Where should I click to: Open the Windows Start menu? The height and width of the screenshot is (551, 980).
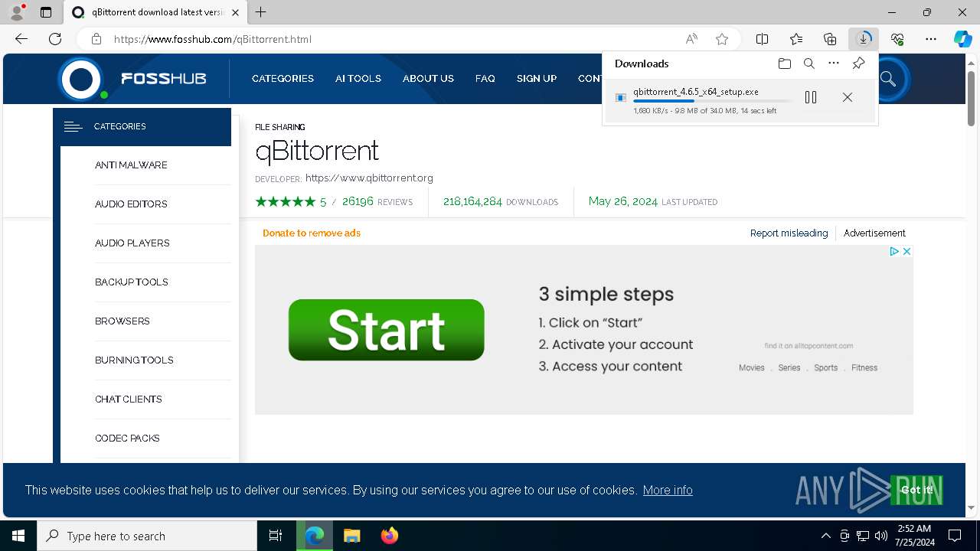(x=18, y=536)
